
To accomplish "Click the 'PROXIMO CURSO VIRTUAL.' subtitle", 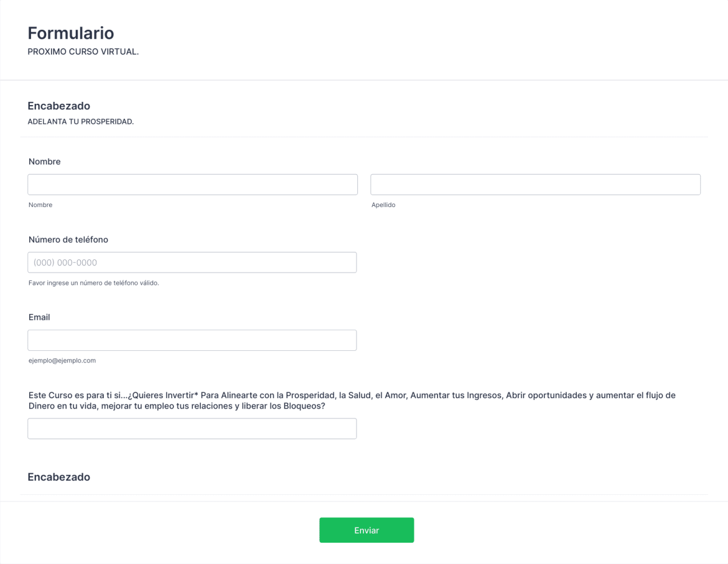I will point(83,52).
